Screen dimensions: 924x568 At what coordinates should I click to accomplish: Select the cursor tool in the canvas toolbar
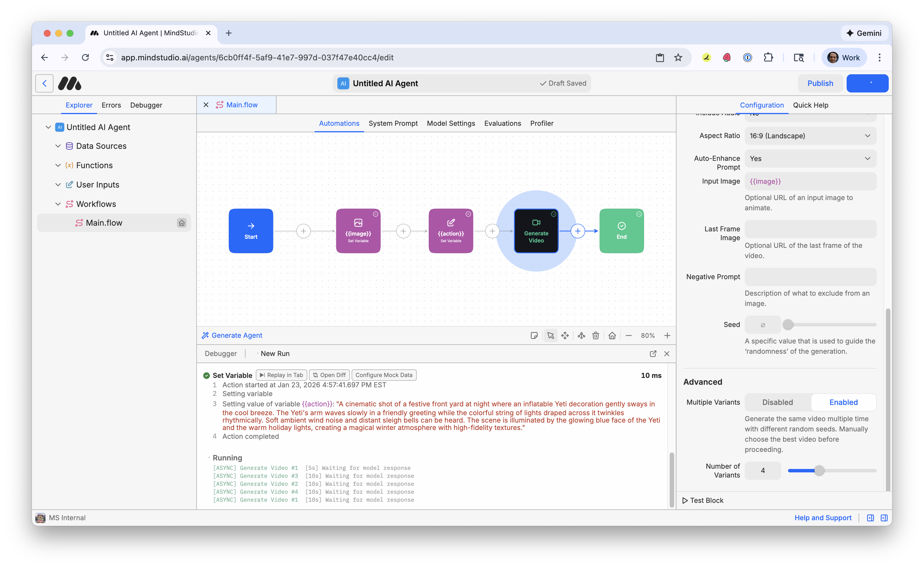point(550,336)
